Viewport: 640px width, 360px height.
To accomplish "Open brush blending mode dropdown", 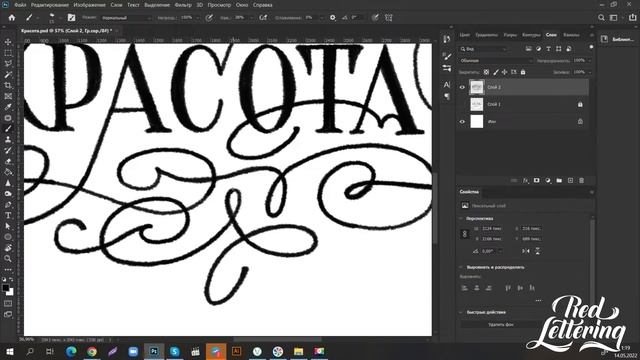I will pos(126,18).
